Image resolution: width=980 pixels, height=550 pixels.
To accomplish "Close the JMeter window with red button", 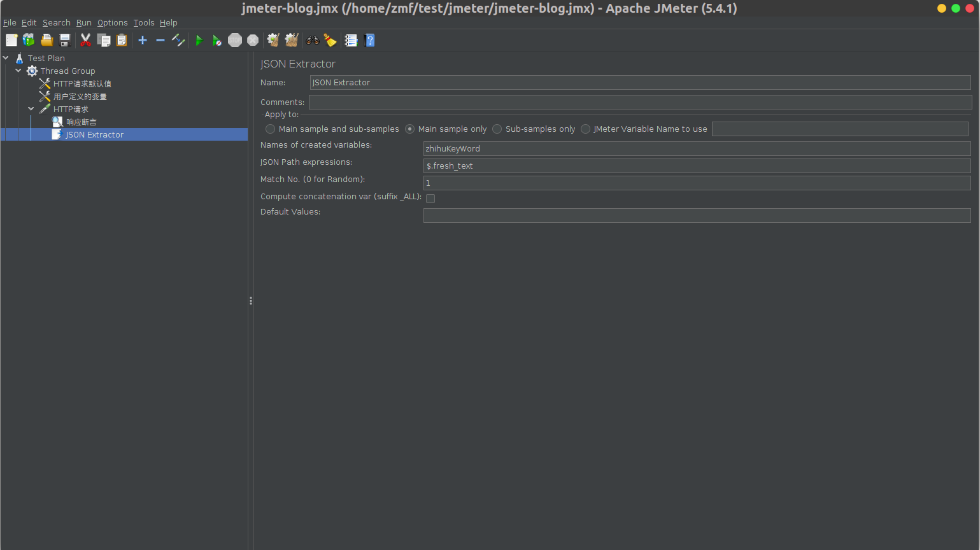I will click(969, 8).
